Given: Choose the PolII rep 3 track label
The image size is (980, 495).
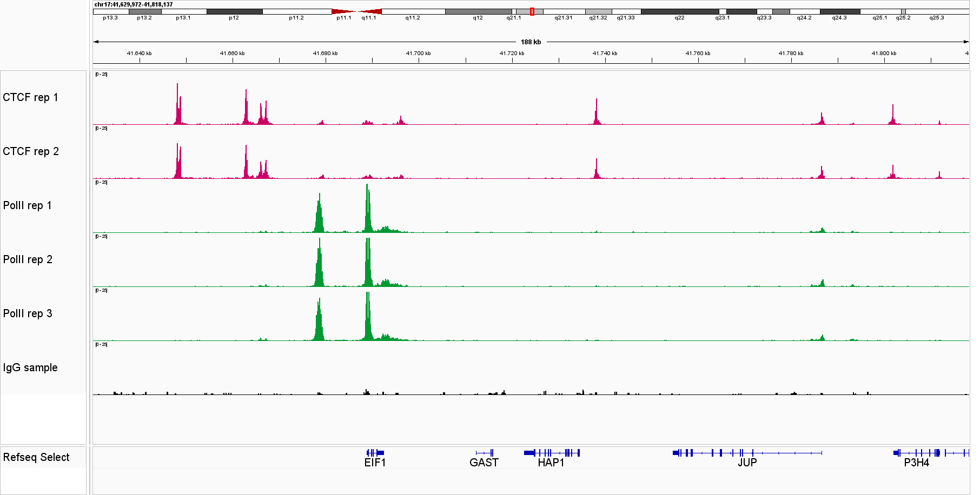Looking at the screenshot, I should pos(28,313).
